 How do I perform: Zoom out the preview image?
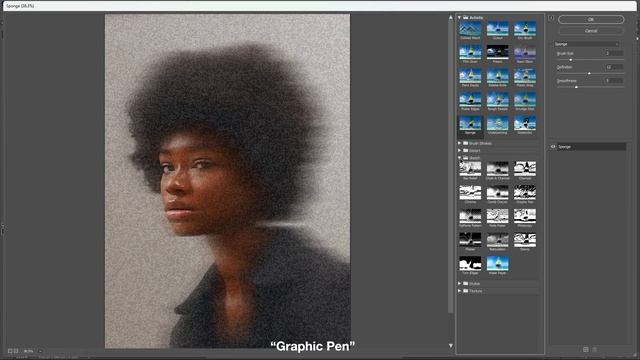tap(10, 351)
